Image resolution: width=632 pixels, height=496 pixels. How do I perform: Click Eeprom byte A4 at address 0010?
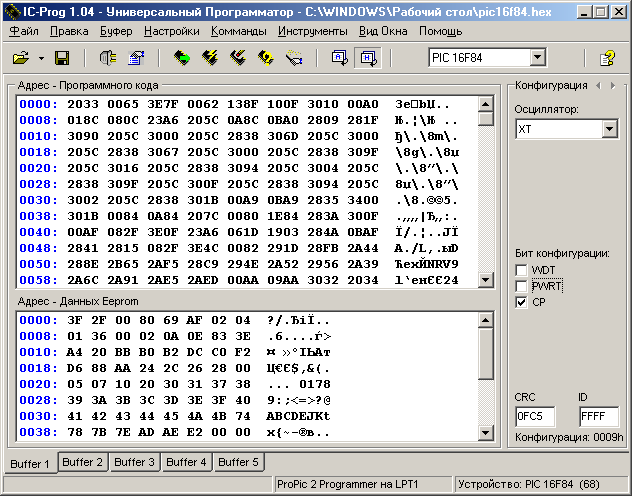click(75, 352)
